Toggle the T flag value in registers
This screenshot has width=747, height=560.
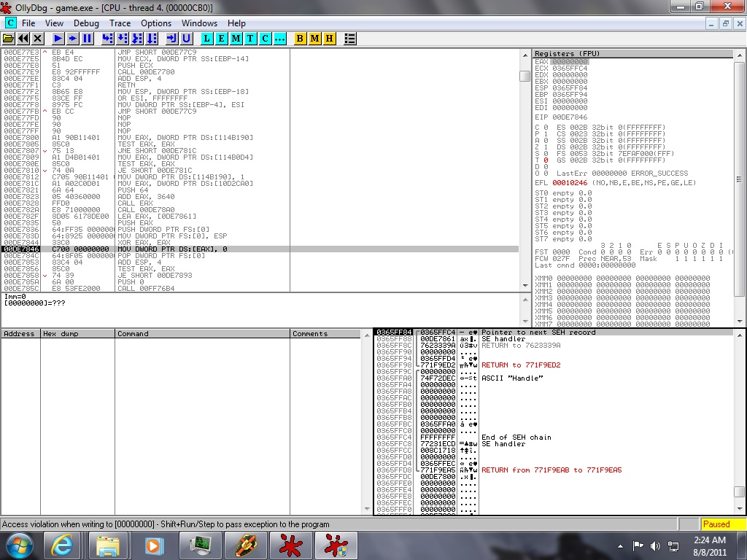(544, 160)
